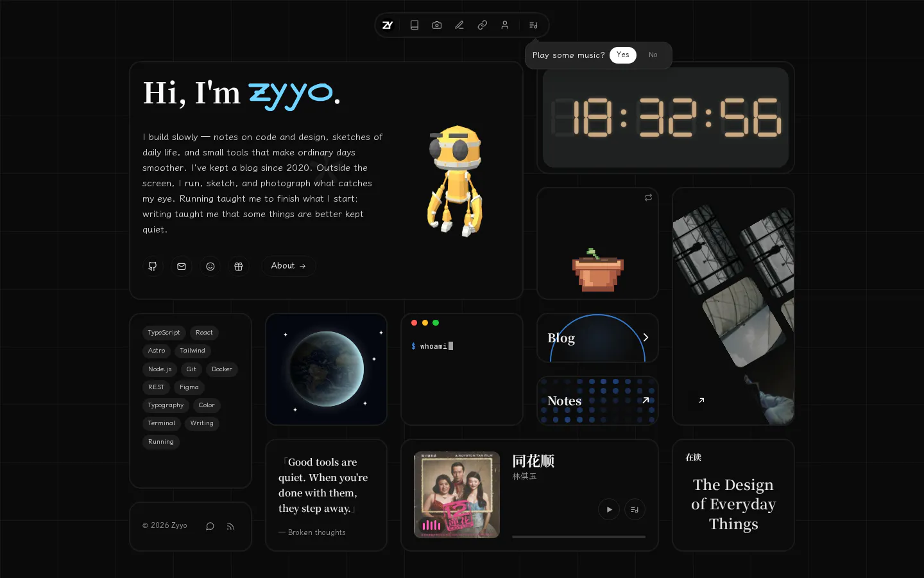Click the gift icon under the intro

click(x=239, y=266)
